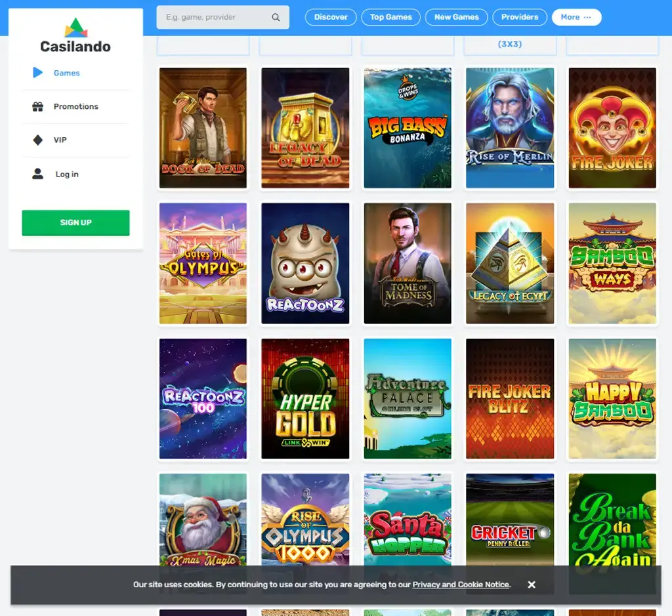Select the Fire Joker Blitz tile
The height and width of the screenshot is (616, 672).
510,399
